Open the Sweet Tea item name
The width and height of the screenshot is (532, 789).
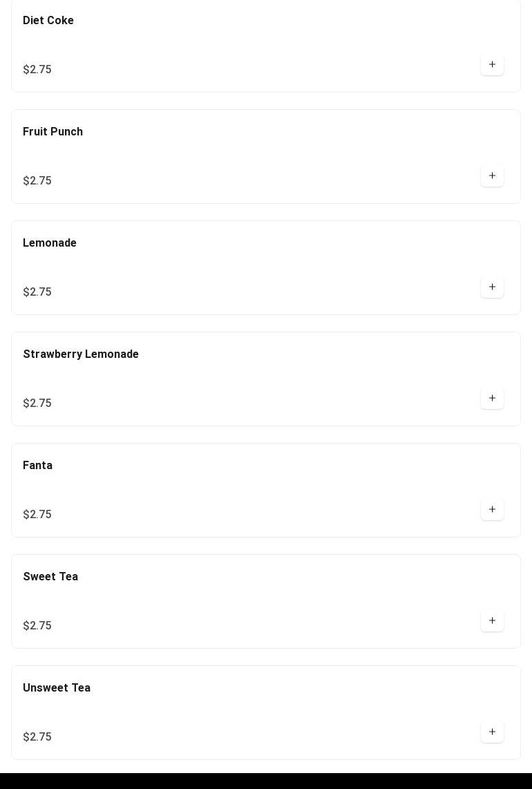tap(50, 577)
